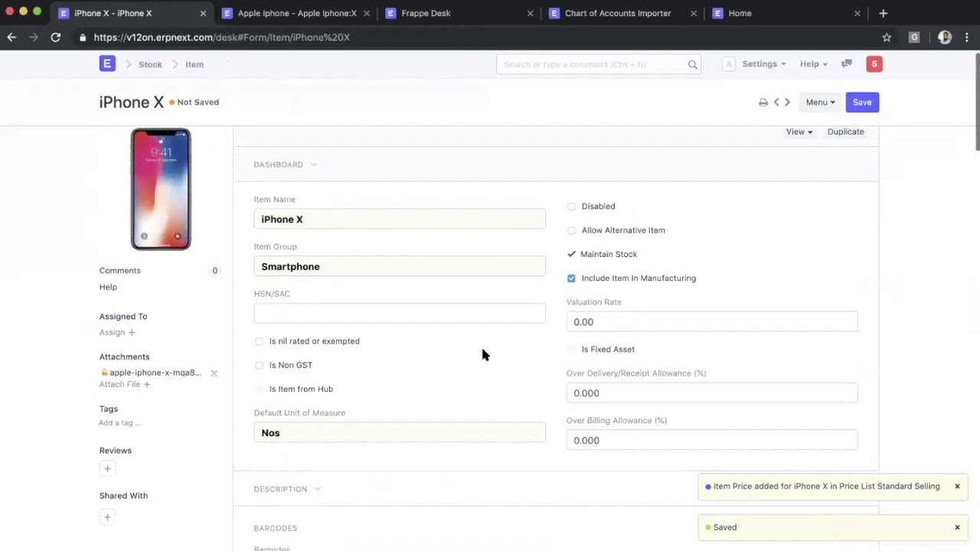This screenshot has width=980, height=551.
Task: Click the avatar icon beside Settings
Action: (x=729, y=64)
